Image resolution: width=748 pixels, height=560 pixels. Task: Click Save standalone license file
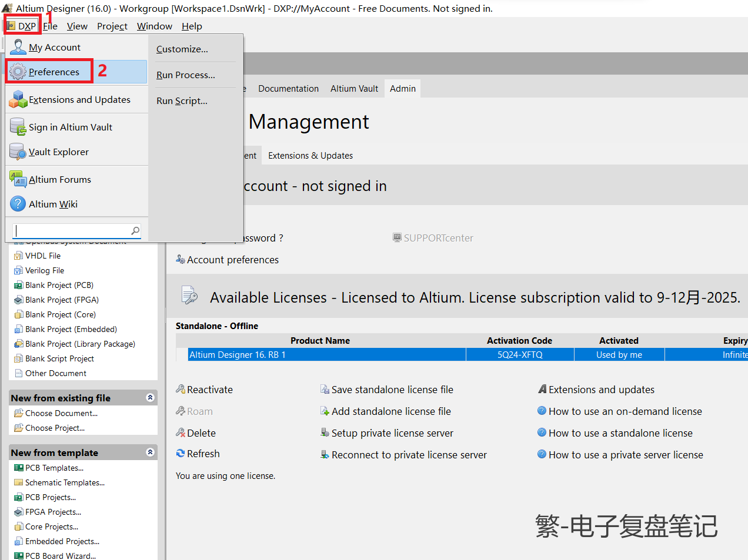(386, 390)
